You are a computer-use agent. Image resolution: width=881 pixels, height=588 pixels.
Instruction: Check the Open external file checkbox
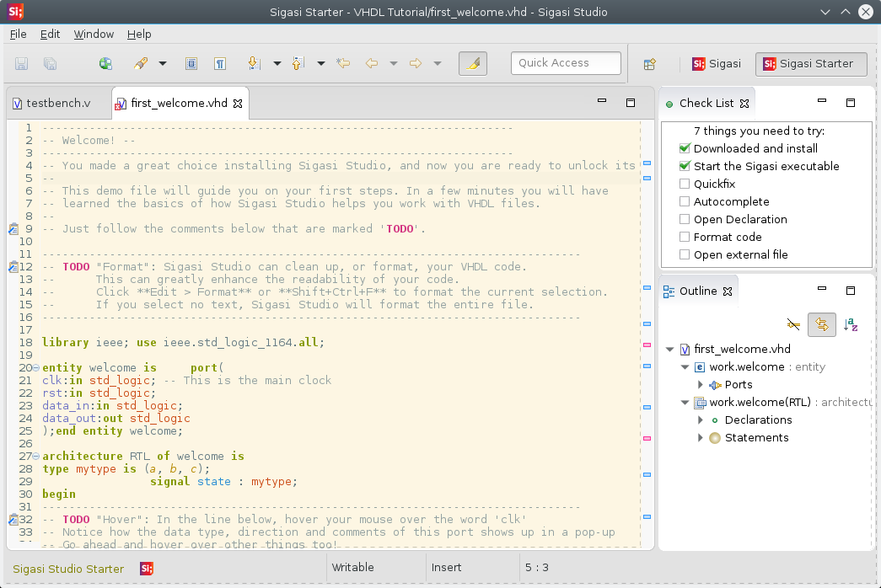point(685,254)
